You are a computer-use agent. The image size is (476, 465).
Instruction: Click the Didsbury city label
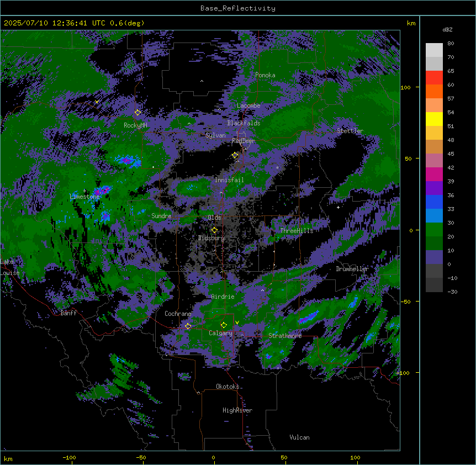(x=211, y=238)
